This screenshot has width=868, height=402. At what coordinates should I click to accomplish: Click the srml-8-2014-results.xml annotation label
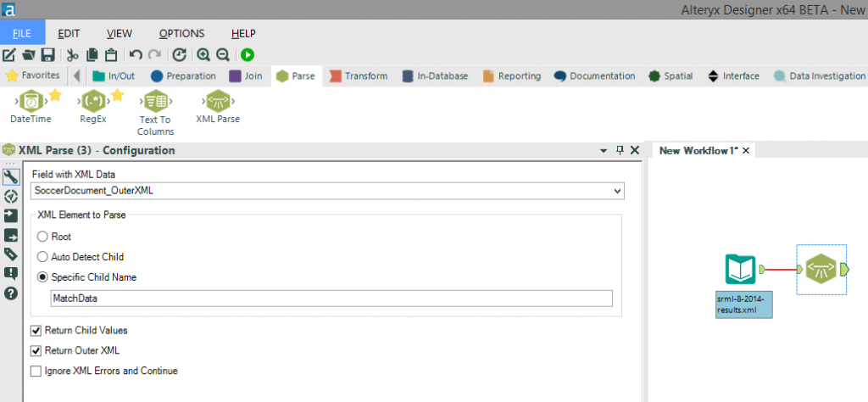click(743, 305)
